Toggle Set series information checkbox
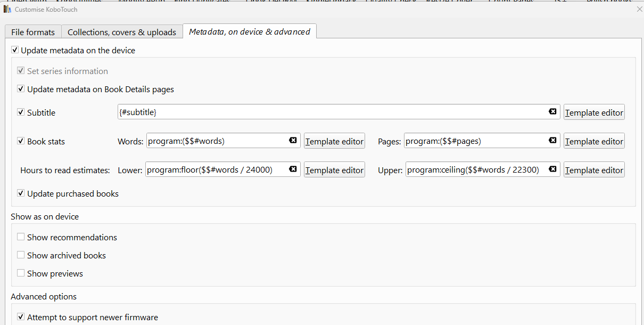The height and width of the screenshot is (325, 644). (21, 71)
